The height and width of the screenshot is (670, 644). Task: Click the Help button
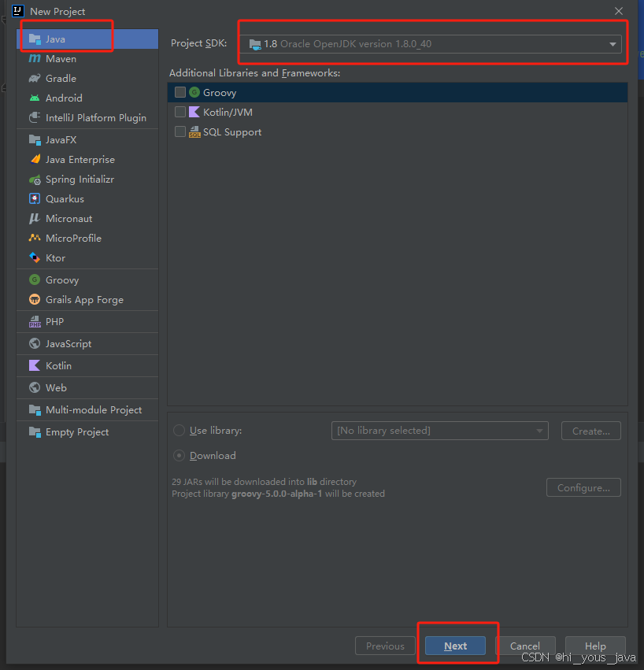(595, 646)
